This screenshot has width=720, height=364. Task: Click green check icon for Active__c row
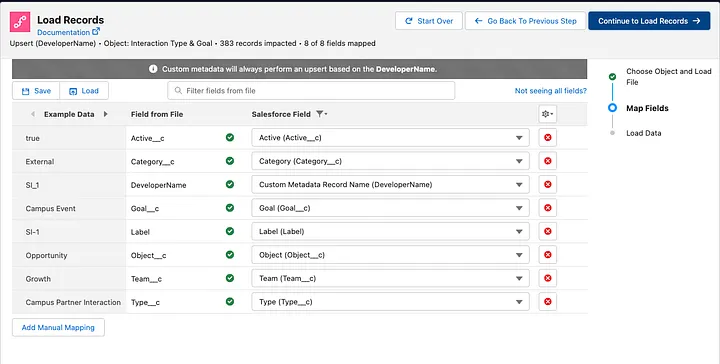pos(230,137)
